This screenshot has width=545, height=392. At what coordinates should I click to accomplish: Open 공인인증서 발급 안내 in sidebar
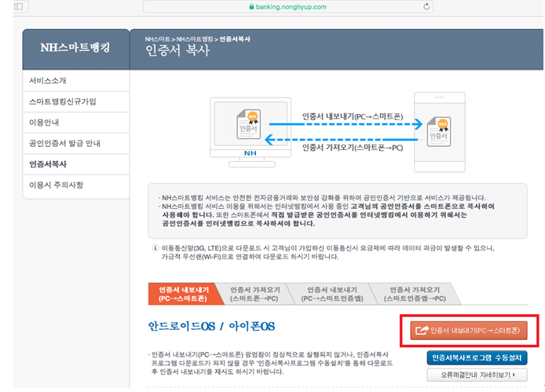click(76, 143)
